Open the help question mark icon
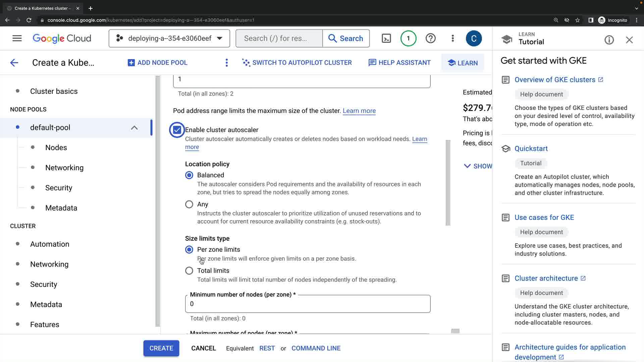644x362 pixels. pyautogui.click(x=430, y=38)
